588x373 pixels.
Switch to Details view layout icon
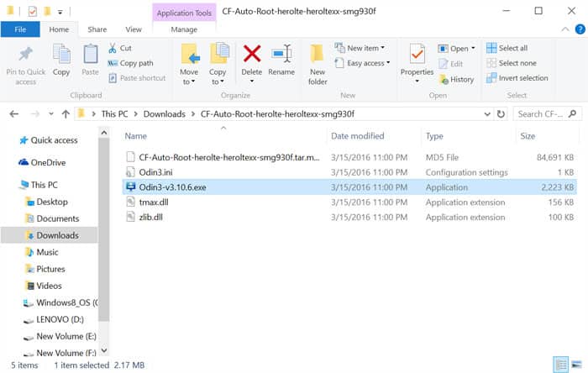(x=561, y=365)
